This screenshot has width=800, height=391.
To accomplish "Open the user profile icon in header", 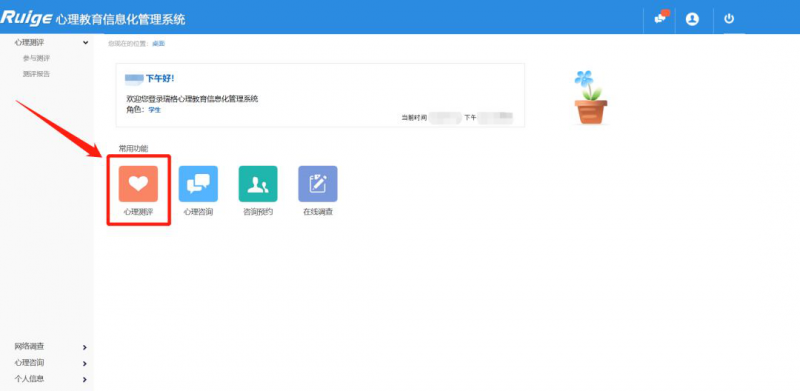I will point(692,19).
